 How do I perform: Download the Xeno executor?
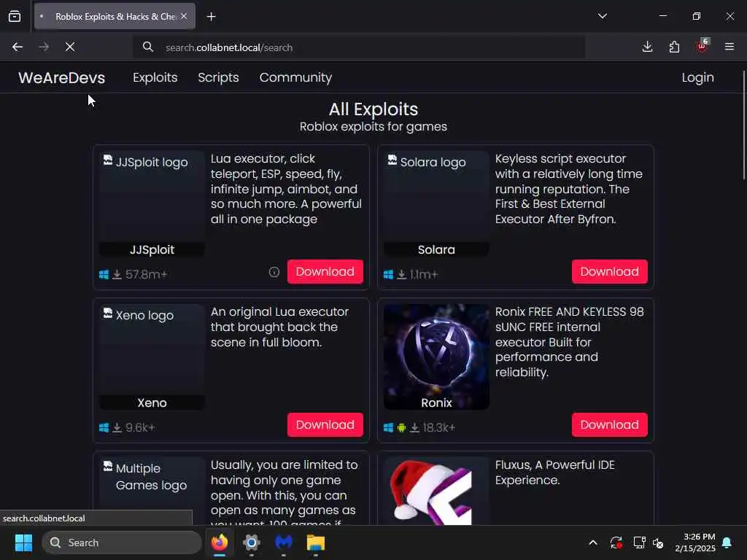point(325,425)
